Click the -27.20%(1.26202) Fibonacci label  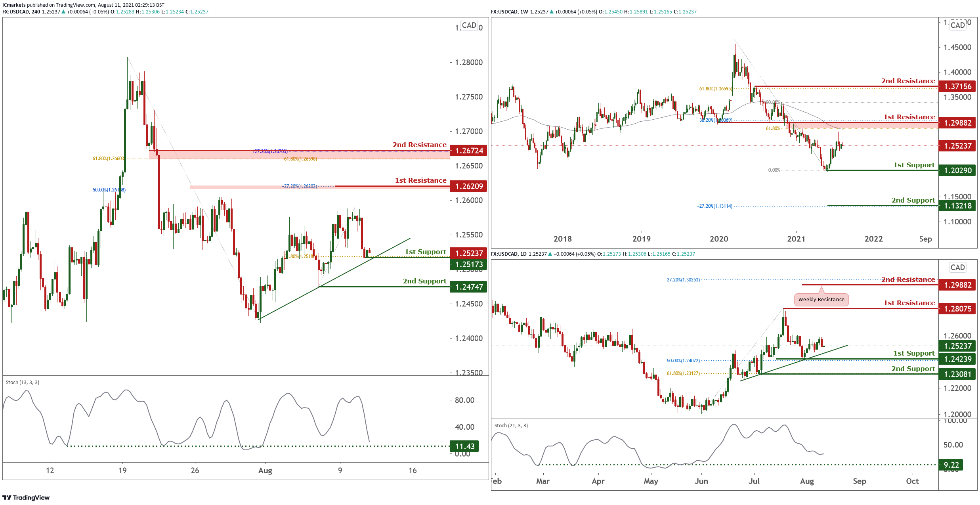click(x=300, y=186)
